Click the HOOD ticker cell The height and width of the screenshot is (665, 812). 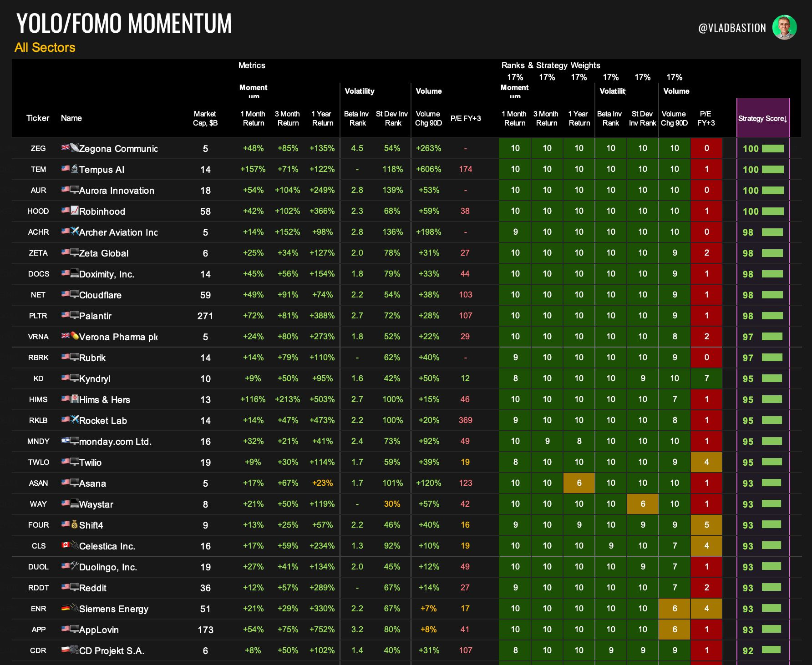click(38, 211)
